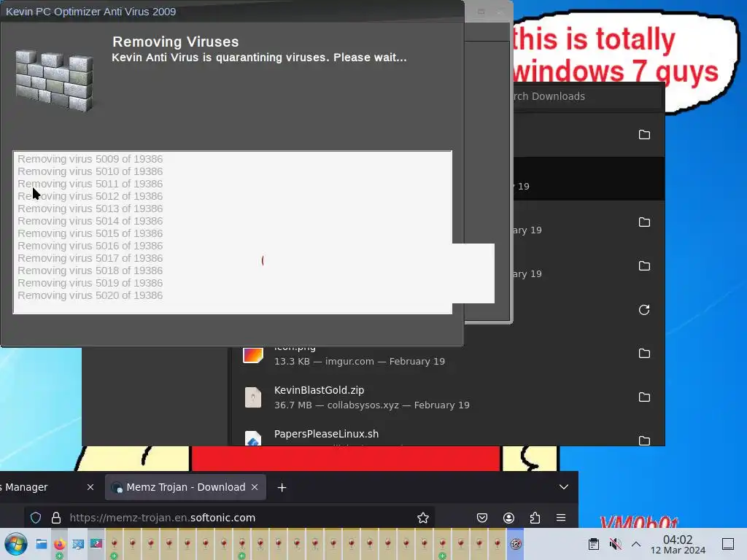Viewport: 747px width, 560px height.
Task: Bookmark this page with the star
Action: click(422, 518)
